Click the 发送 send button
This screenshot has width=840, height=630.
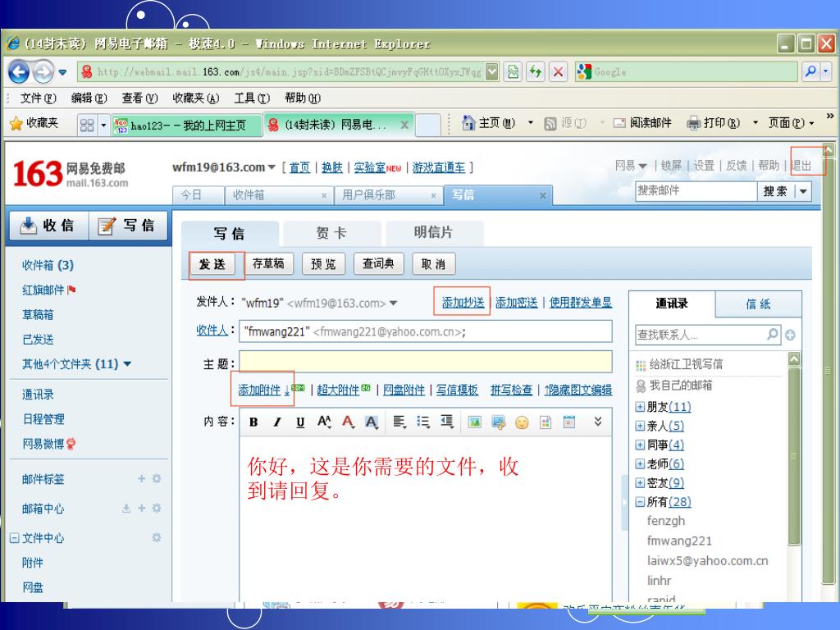click(x=212, y=264)
